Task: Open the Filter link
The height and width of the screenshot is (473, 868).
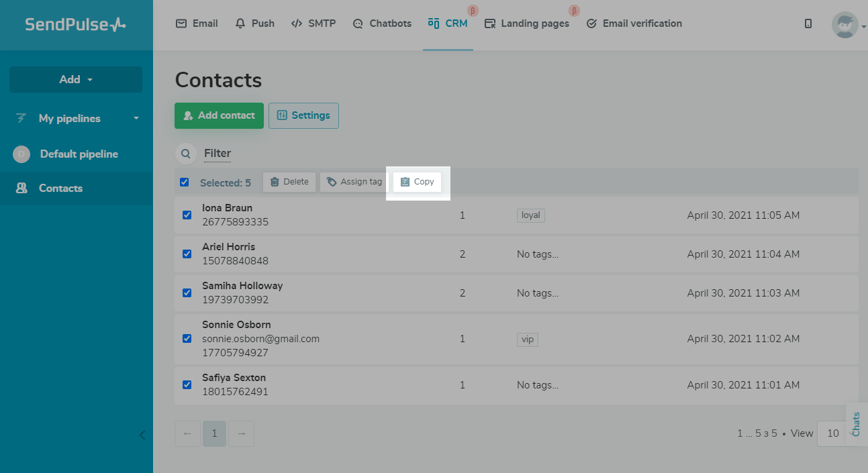Action: pos(218,154)
